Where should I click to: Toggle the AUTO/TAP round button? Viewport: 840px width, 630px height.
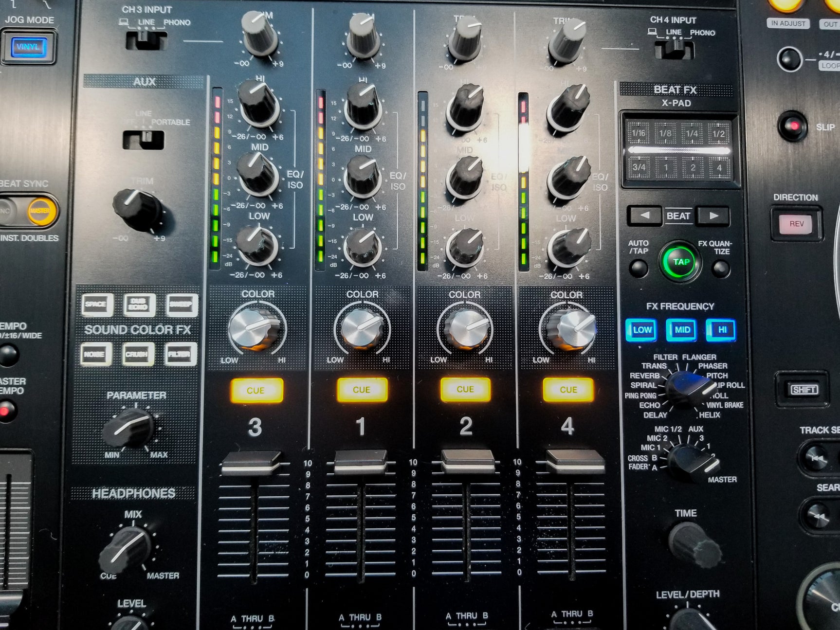[638, 268]
